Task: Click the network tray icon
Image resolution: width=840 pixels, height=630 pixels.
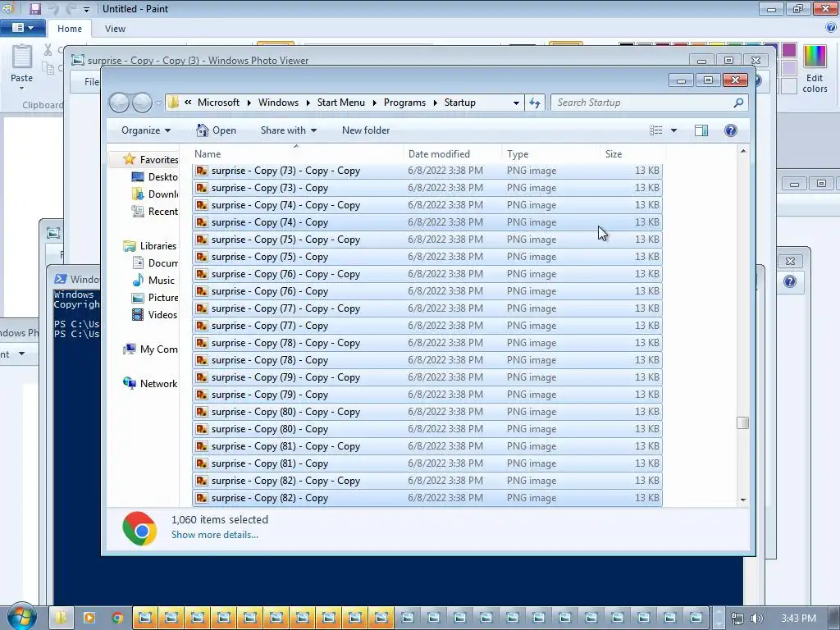Action: pos(737,619)
